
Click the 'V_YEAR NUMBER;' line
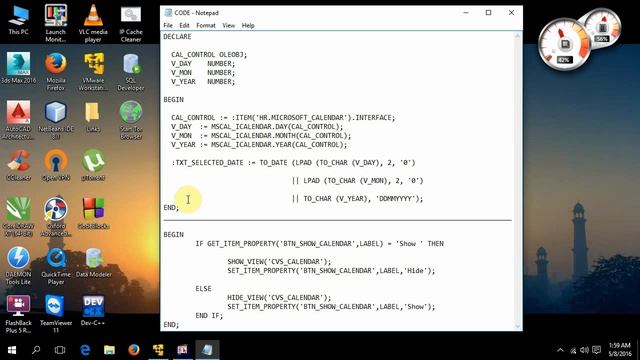coord(203,82)
